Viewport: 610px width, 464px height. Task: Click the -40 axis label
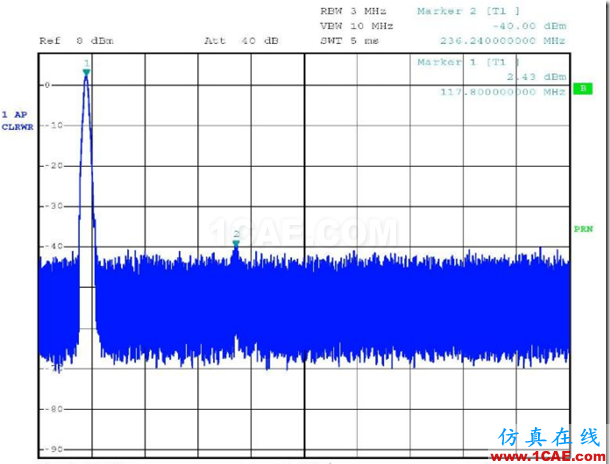pyautogui.click(x=53, y=246)
